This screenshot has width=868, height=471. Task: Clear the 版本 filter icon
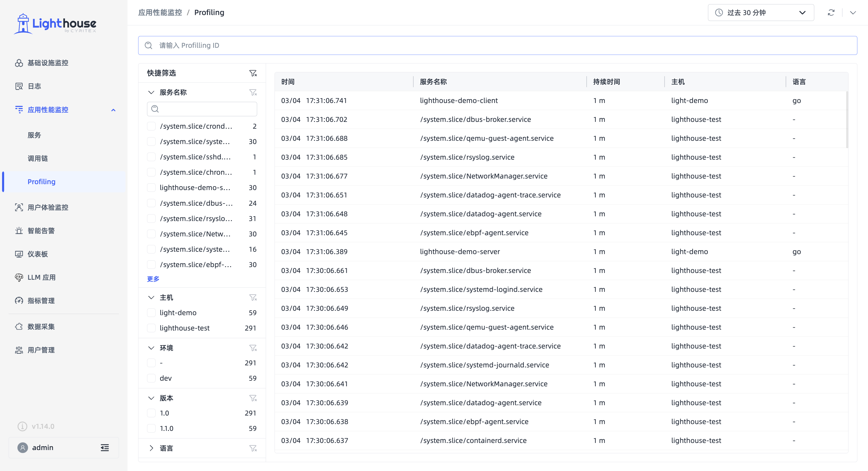click(x=253, y=398)
